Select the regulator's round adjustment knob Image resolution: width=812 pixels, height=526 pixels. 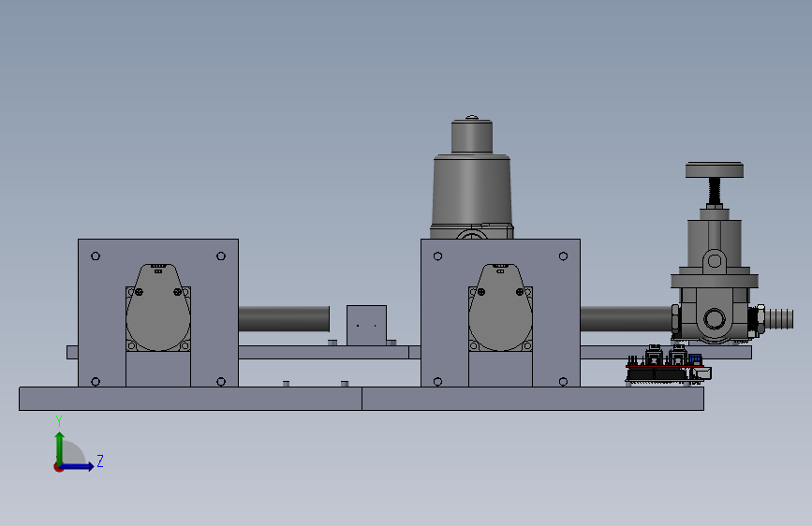click(x=715, y=169)
